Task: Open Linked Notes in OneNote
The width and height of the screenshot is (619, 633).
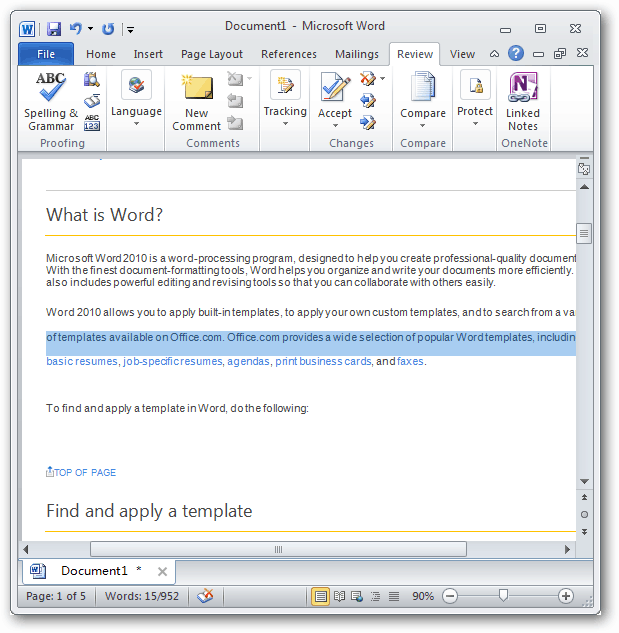Action: point(523,102)
